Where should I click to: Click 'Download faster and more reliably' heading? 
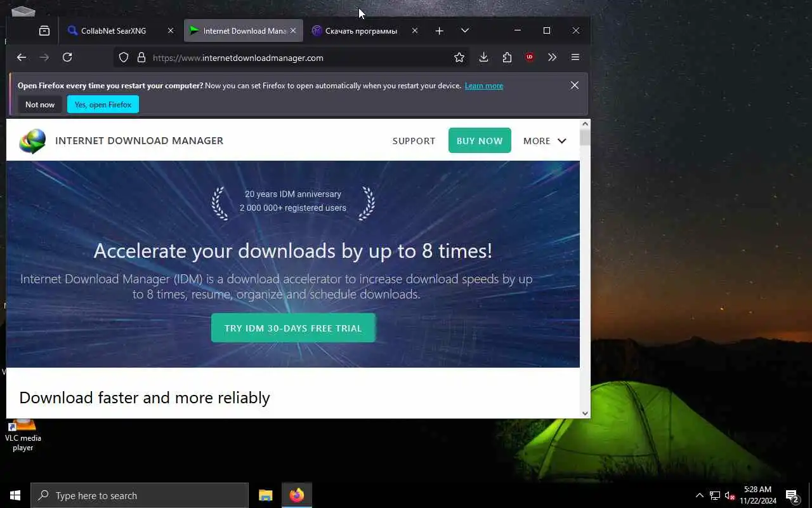[x=145, y=398]
